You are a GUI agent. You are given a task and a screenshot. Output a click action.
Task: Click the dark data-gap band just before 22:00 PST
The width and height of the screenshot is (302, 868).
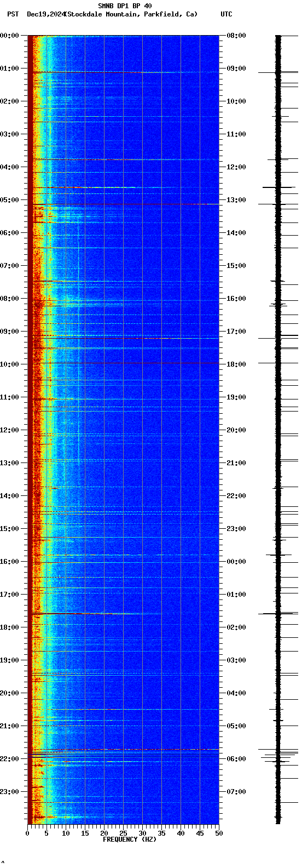pyautogui.click(x=123, y=755)
